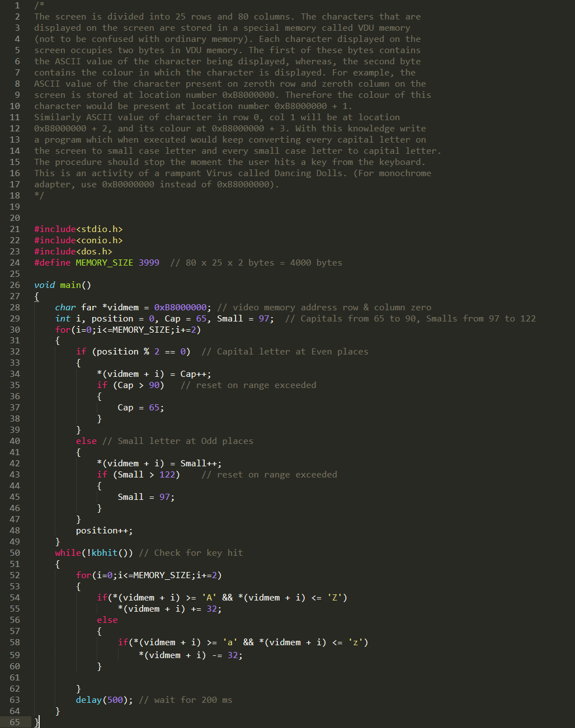Place cursor on the main() function name
Image resolution: width=575 pixels, height=728 pixels.
(x=69, y=285)
